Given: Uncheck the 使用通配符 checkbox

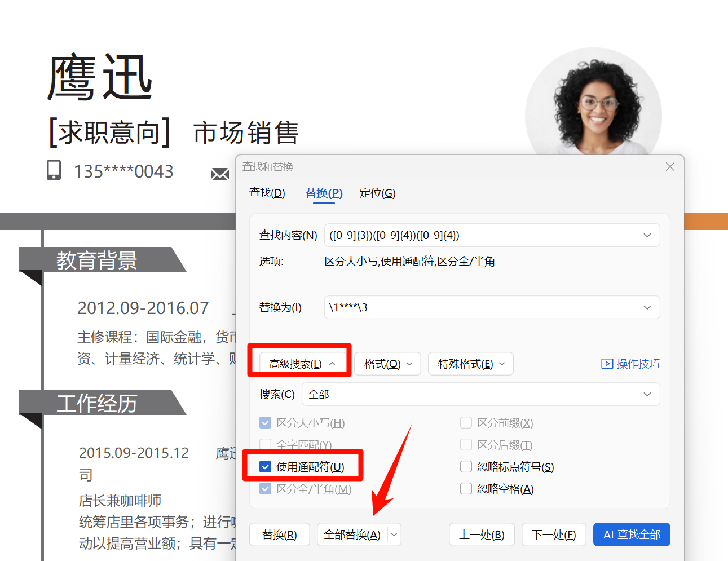Looking at the screenshot, I should click(x=265, y=466).
